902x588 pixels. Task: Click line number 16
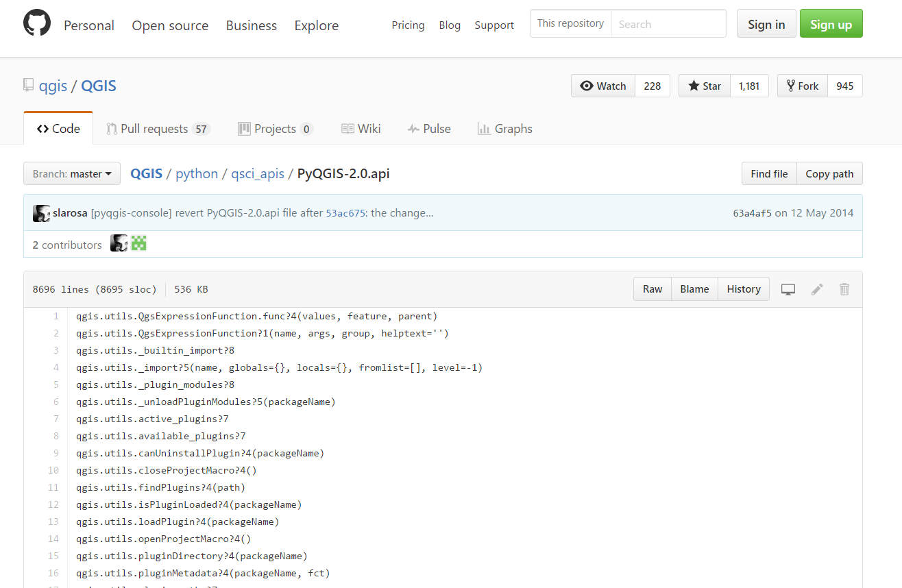[53, 573]
